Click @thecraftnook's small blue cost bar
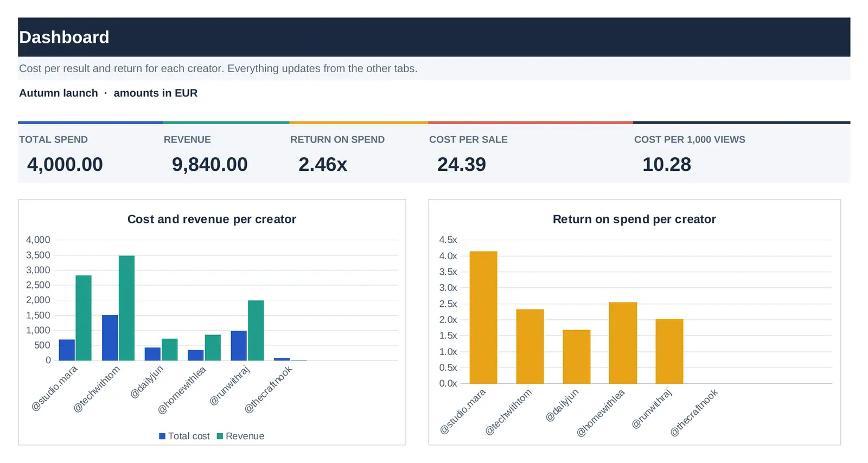The height and width of the screenshot is (463, 868). coord(282,359)
